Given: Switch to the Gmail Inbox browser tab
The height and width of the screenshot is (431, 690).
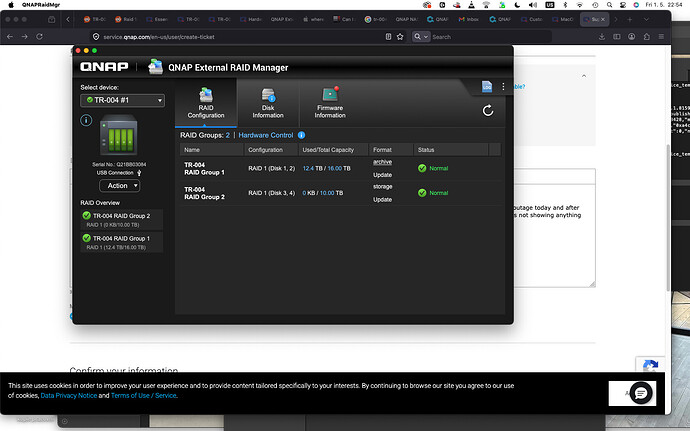Looking at the screenshot, I should (x=469, y=19).
